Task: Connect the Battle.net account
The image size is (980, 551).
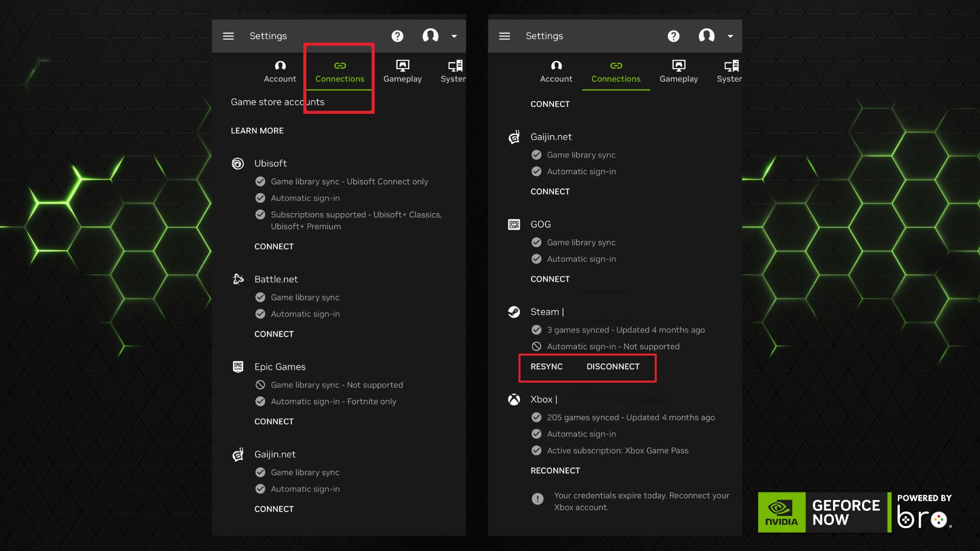Action: click(274, 334)
